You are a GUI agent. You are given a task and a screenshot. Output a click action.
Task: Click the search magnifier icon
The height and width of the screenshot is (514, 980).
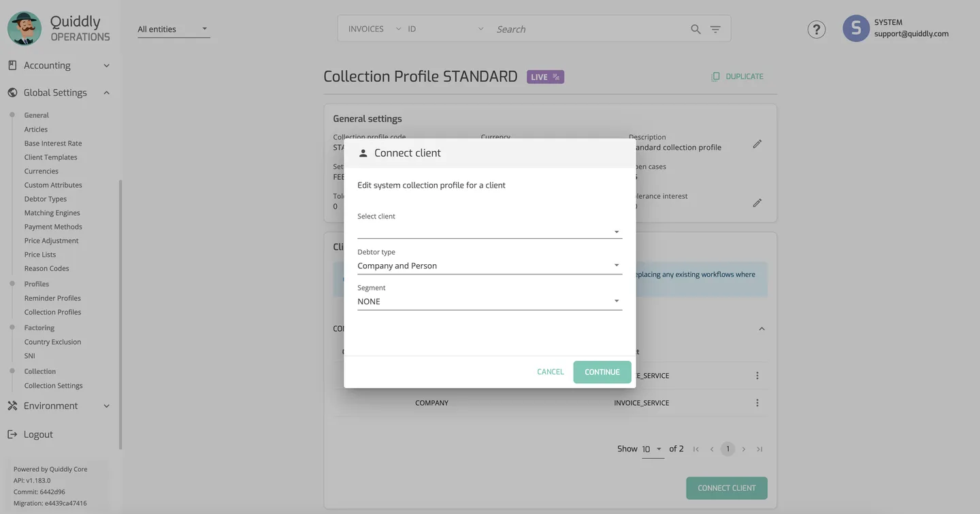click(696, 29)
